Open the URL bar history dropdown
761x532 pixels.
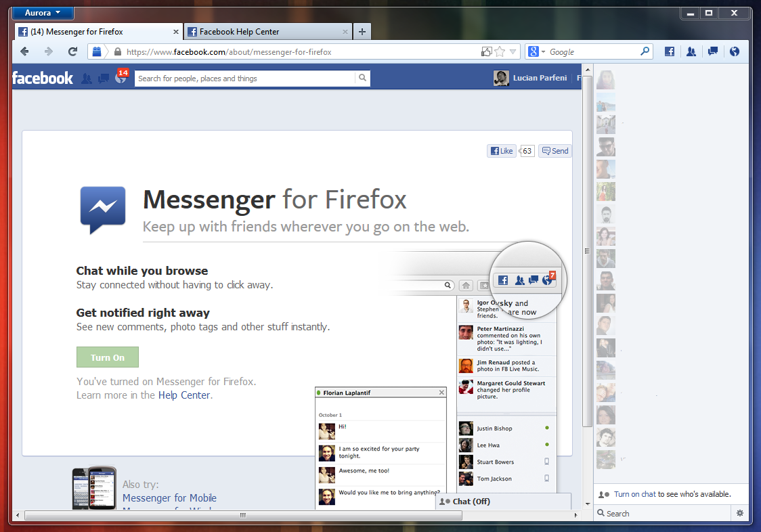coord(513,51)
